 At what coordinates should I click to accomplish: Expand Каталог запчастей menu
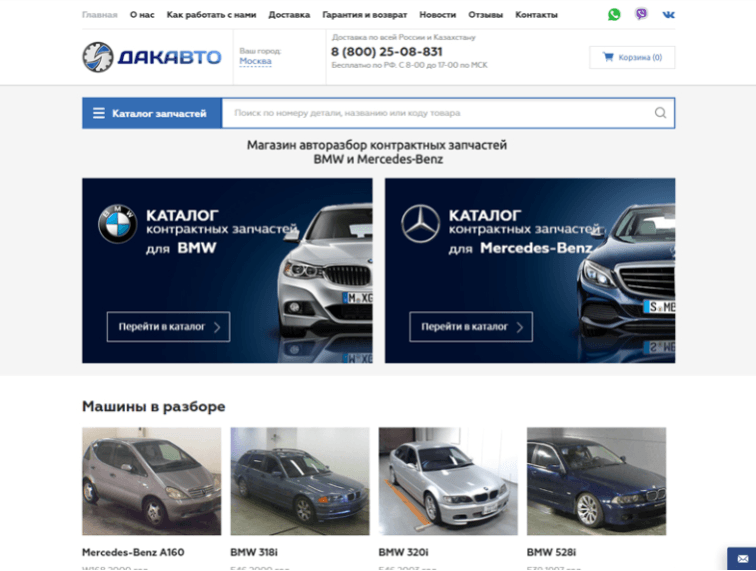(x=152, y=113)
